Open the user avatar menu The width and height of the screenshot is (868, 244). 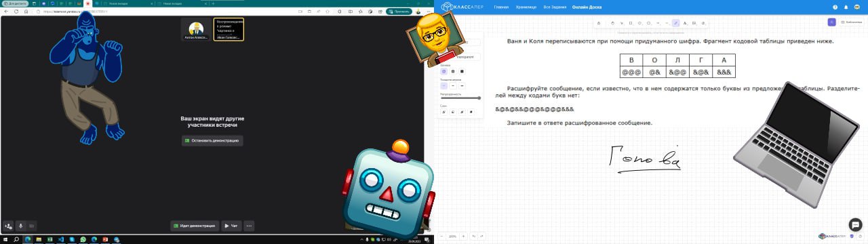pyautogui.click(x=858, y=7)
